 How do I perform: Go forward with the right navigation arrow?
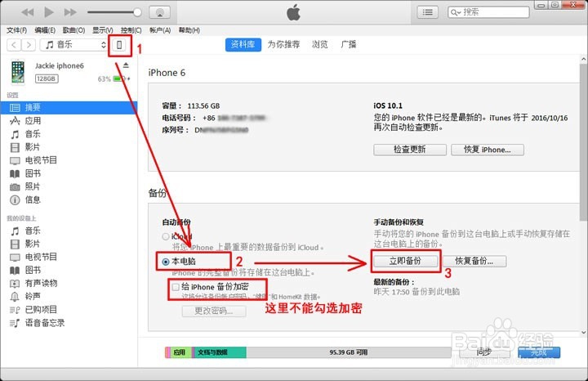pos(29,45)
